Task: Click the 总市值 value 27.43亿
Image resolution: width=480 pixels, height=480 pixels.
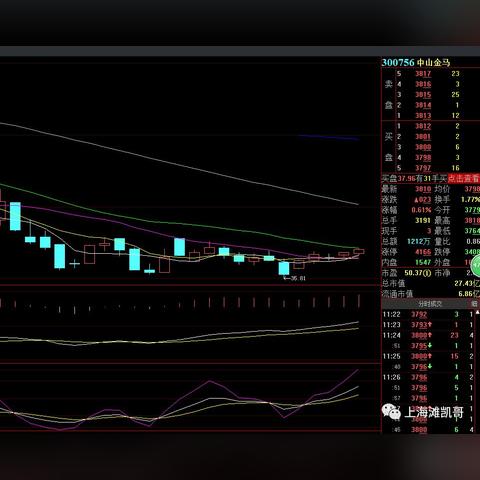Action: click(467, 283)
